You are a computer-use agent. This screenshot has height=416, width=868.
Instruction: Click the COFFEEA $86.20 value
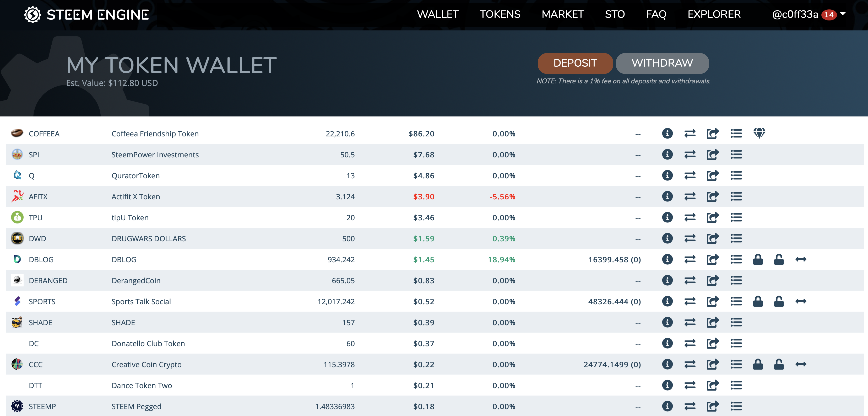point(421,134)
